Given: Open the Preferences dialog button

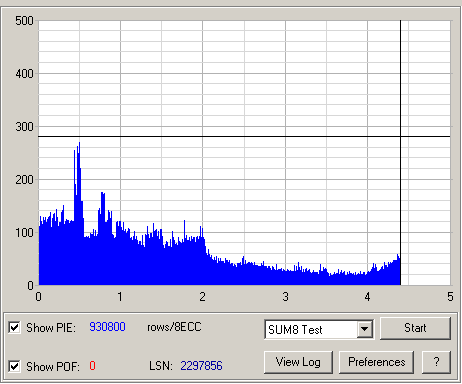Looking at the screenshot, I should click(376, 362).
